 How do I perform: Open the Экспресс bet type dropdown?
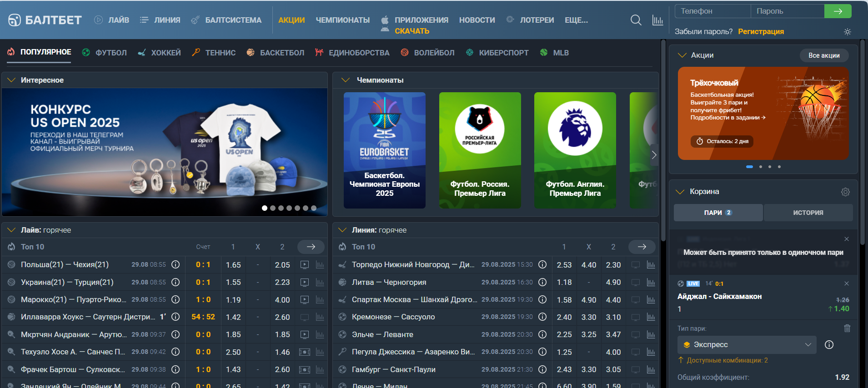pos(747,345)
